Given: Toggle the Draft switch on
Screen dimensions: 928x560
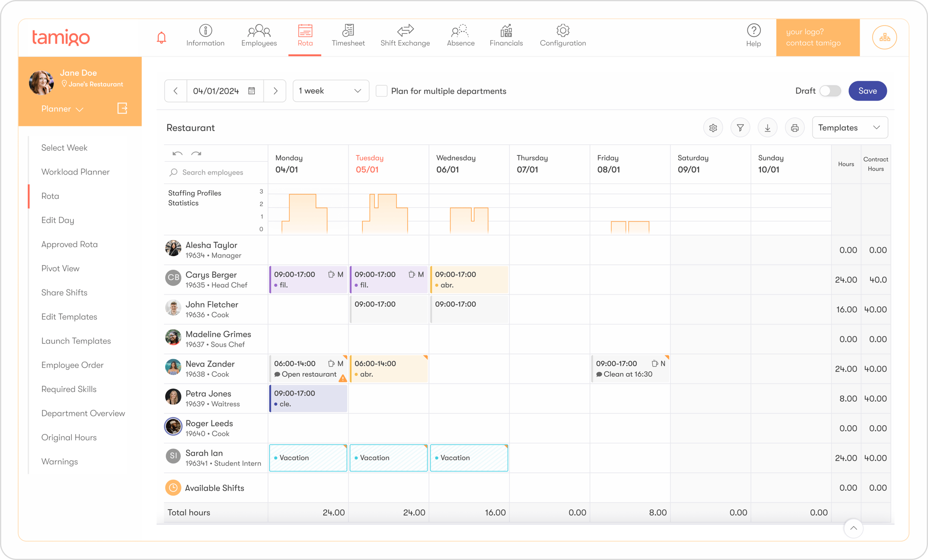Looking at the screenshot, I should [x=830, y=91].
